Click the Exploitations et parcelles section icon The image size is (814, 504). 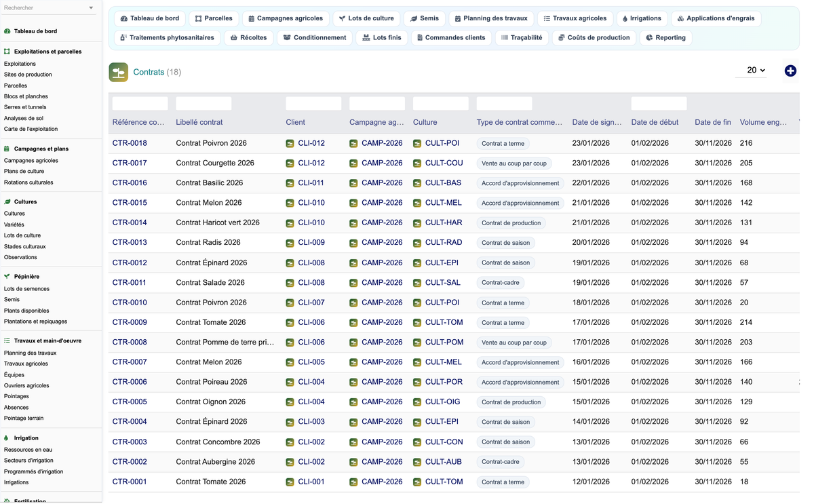click(x=7, y=52)
